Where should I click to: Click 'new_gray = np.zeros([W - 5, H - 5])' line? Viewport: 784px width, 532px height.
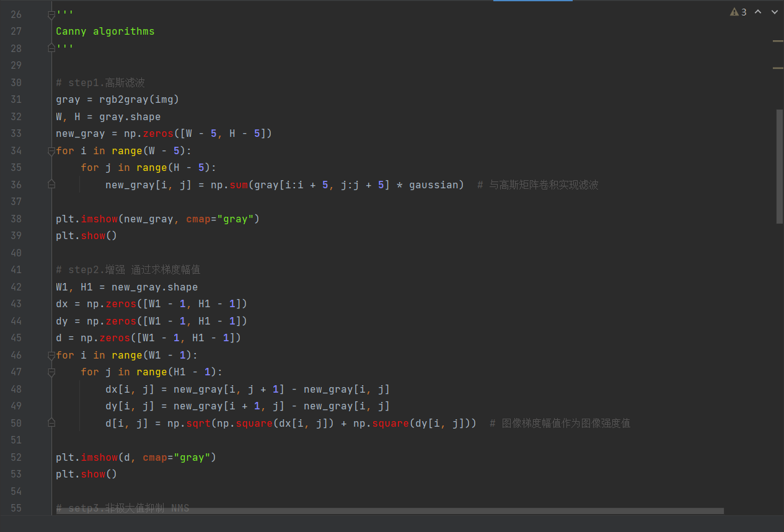[x=164, y=133]
